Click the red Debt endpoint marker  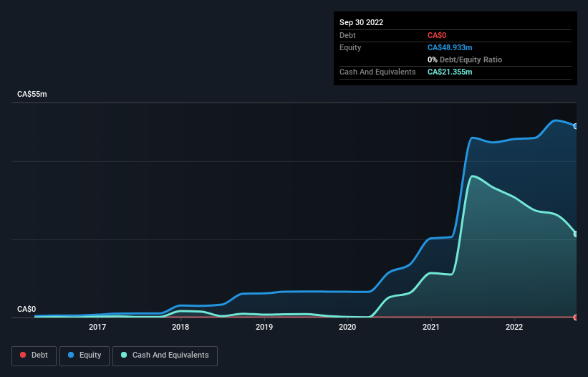[x=576, y=318]
